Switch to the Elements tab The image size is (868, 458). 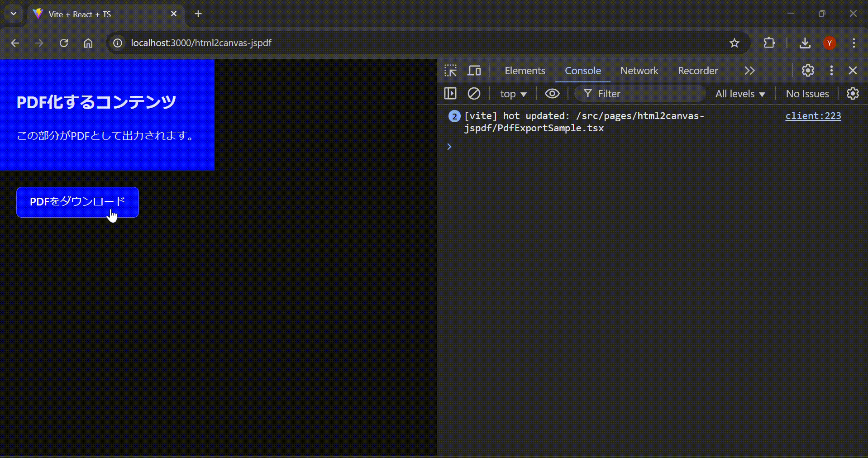525,71
